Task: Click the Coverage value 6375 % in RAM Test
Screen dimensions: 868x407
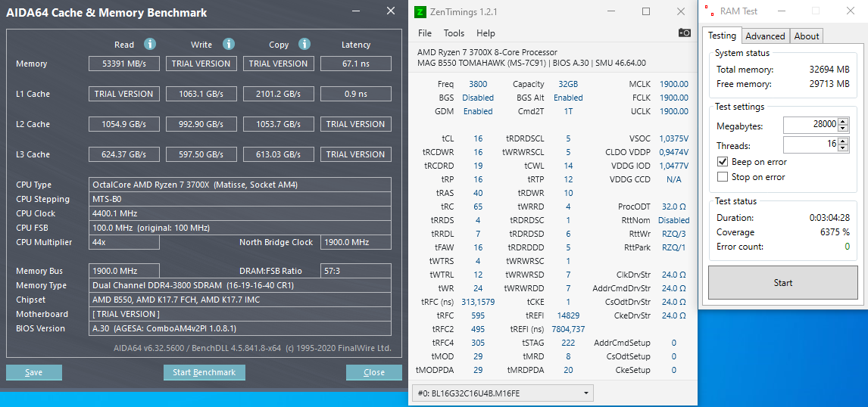Action: tap(834, 232)
